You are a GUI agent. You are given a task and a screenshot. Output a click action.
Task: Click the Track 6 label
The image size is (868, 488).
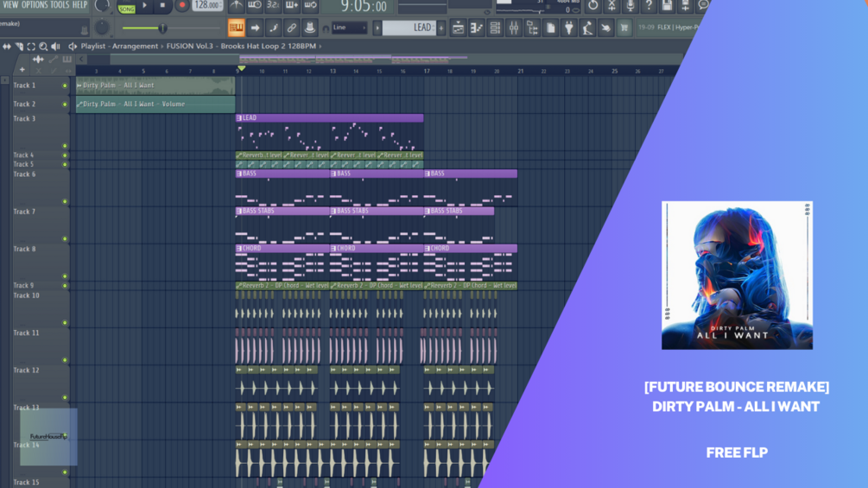coord(24,174)
